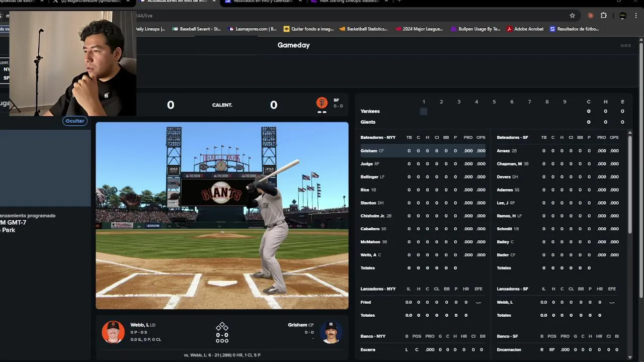The width and height of the screenshot is (644, 362).
Task: Close the X (Twitter) browser tab
Action: pos(128,2)
